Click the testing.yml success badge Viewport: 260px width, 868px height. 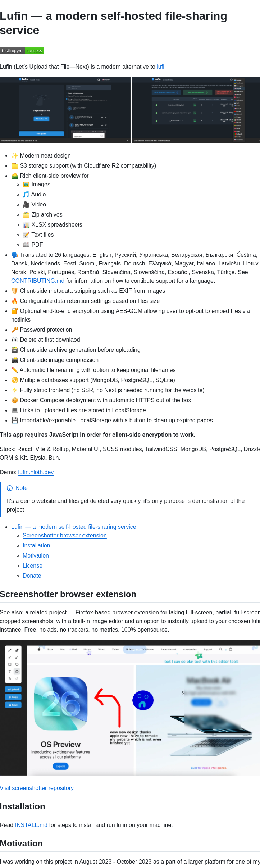(22, 51)
